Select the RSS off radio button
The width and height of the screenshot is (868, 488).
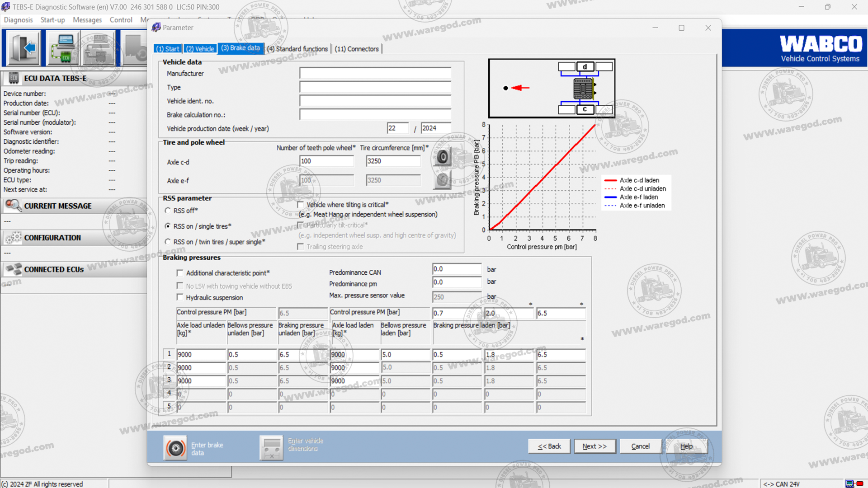(168, 211)
